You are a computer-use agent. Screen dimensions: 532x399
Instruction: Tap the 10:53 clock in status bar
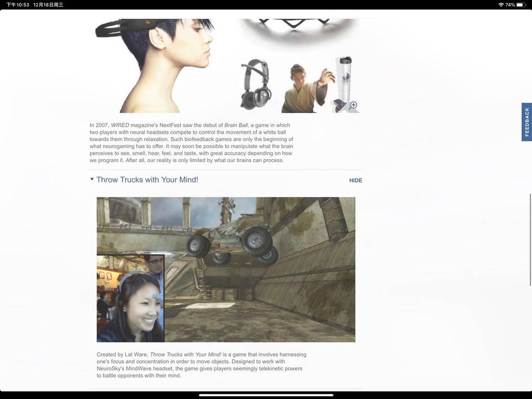tap(18, 5)
